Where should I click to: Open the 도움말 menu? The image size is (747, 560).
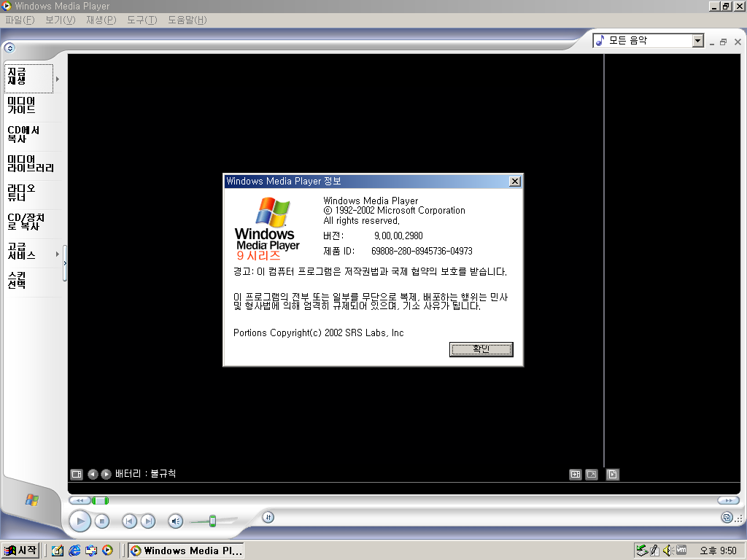pos(187,20)
